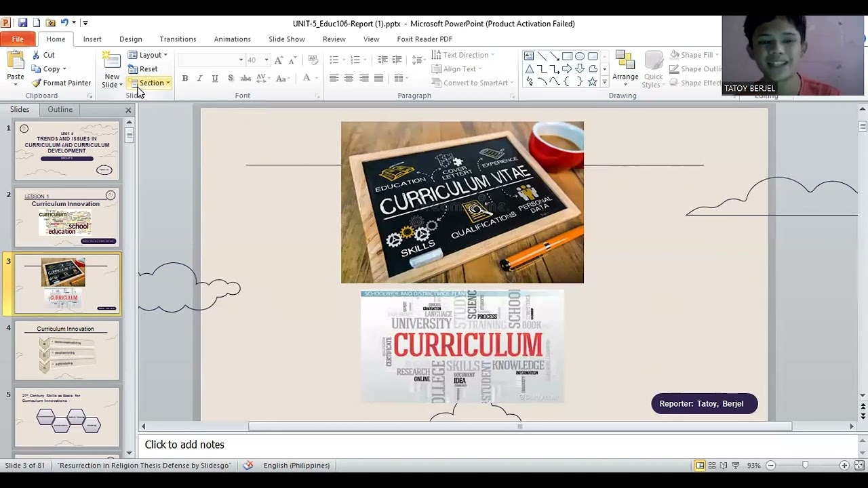Select the Right Arrow shape
Viewport: 868px width, 488px height.
tap(567, 68)
